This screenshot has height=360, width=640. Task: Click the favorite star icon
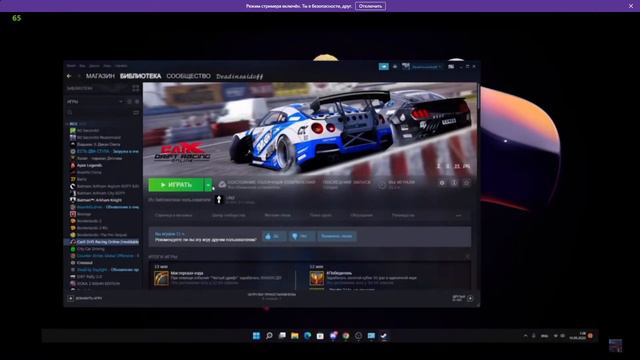coord(467,183)
